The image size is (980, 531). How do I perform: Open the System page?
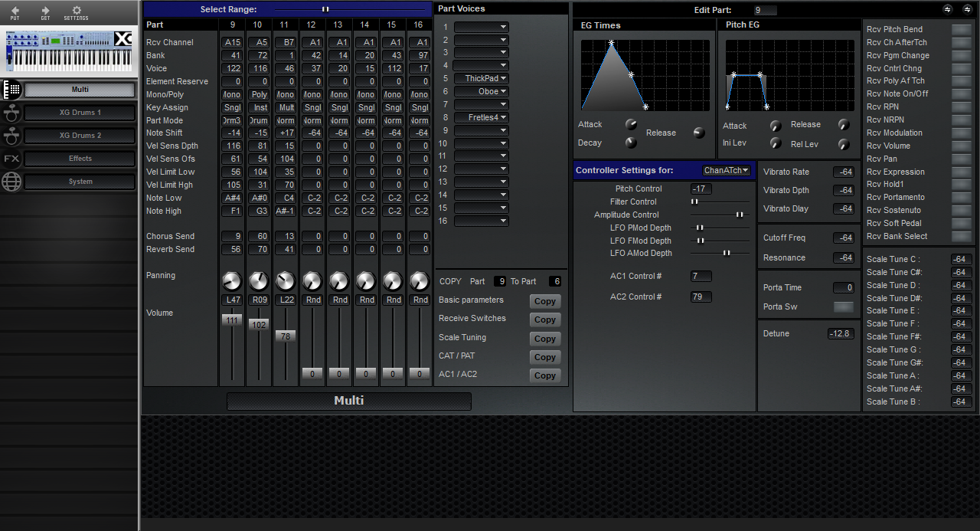[x=80, y=182]
